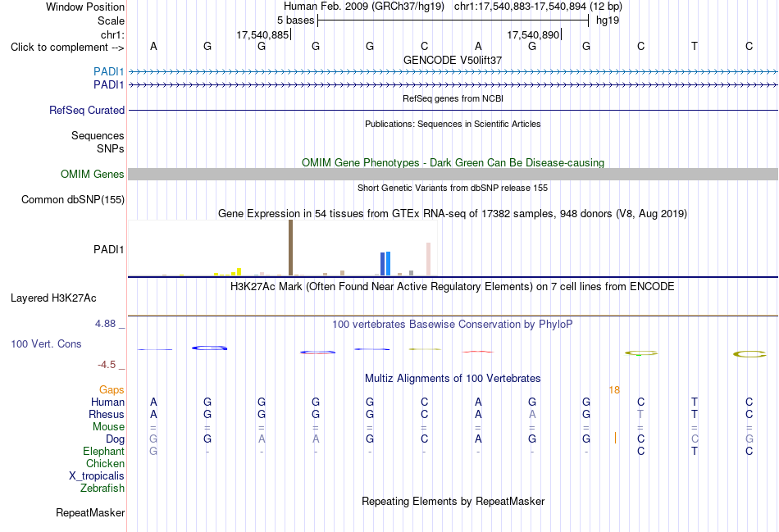This screenshot has width=779, height=532.
Task: Click the faded A in the Rhesus row
Action: coord(532,414)
